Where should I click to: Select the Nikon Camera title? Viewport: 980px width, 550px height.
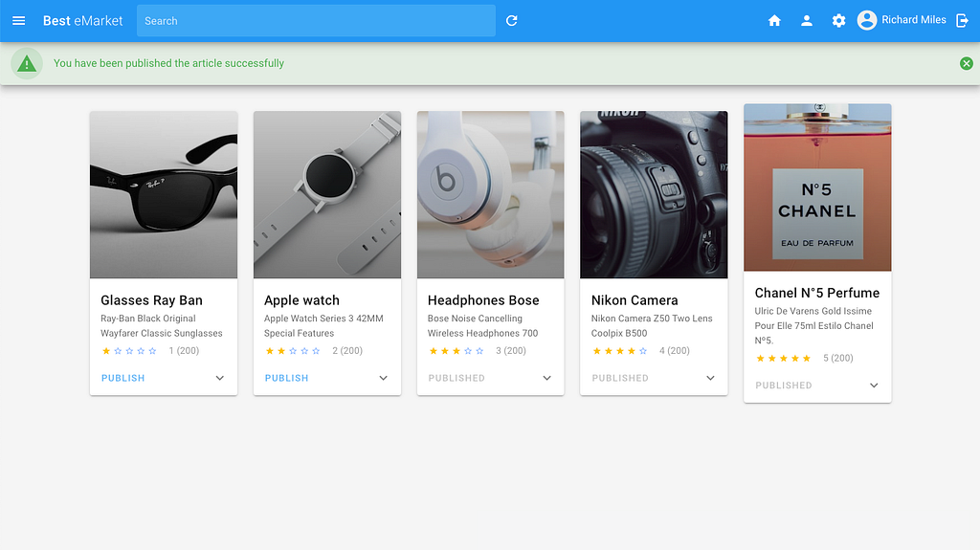click(635, 300)
